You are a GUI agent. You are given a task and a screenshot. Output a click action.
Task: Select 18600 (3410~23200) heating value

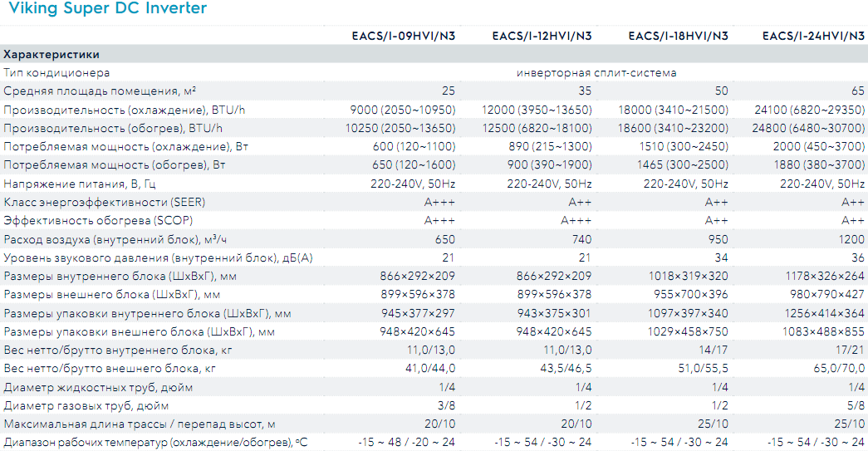coord(673,129)
